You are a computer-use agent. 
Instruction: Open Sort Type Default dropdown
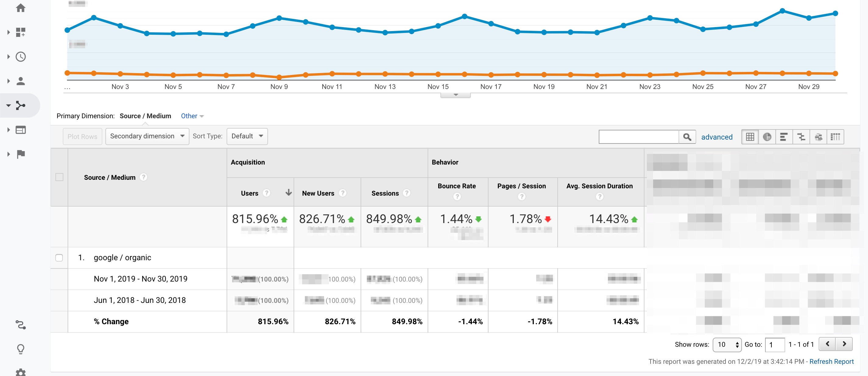point(247,136)
